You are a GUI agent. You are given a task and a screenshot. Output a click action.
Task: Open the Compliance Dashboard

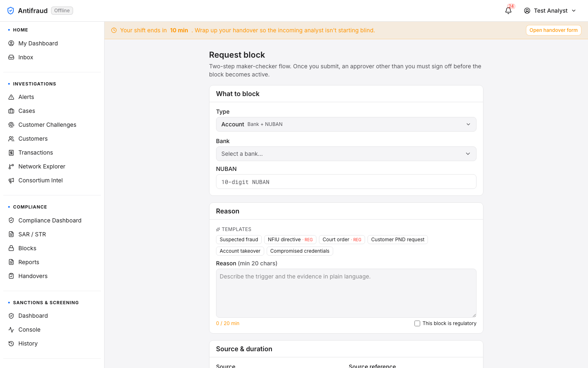52,220
